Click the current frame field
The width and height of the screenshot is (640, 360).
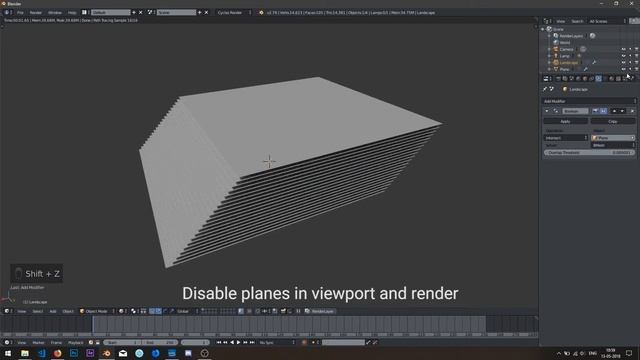[x=195, y=342]
